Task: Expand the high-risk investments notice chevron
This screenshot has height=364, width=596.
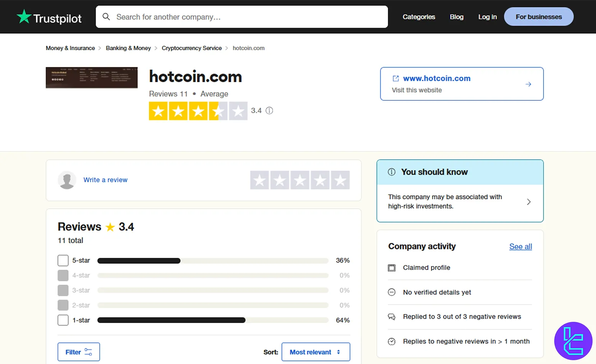Action: pyautogui.click(x=529, y=202)
